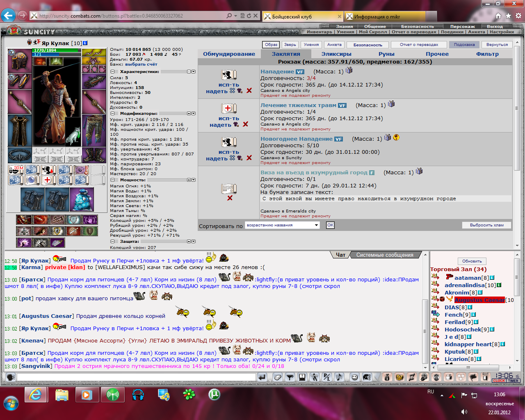The width and height of the screenshot is (525, 420).
Task: Open uTorrent from the Windows taskbar
Action: [x=214, y=395]
